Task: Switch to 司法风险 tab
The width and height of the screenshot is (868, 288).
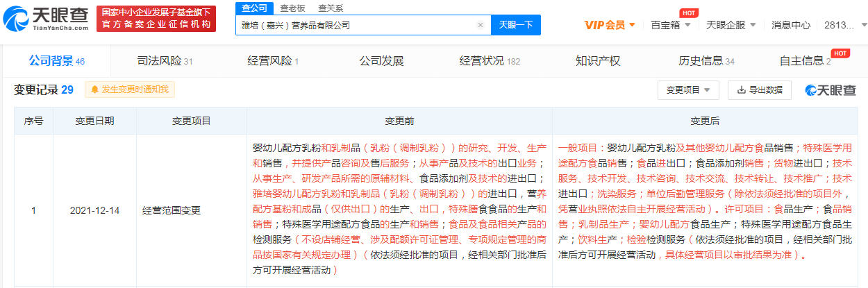Action: (x=165, y=61)
